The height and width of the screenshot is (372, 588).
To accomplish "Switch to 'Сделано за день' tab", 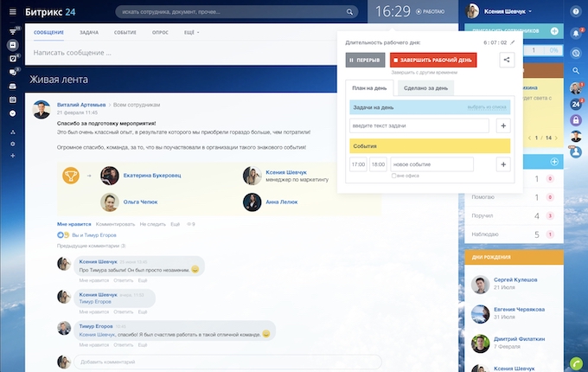I will (x=427, y=87).
